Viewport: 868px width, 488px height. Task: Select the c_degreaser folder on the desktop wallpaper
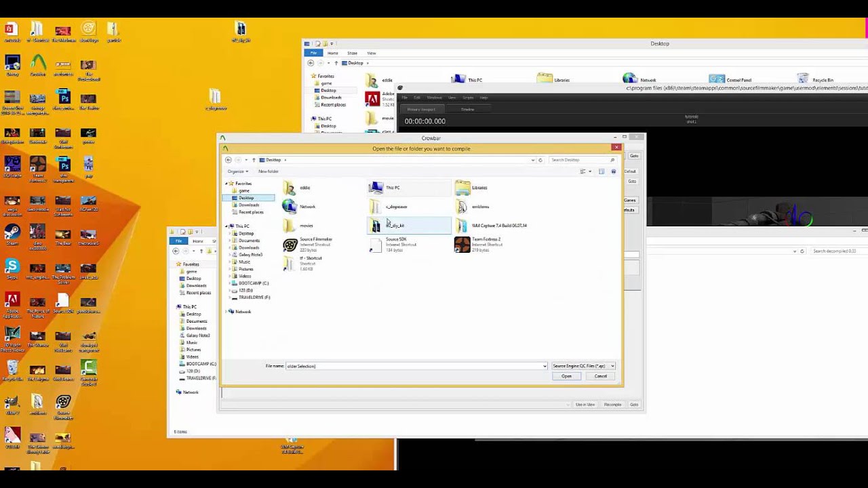pos(216,100)
